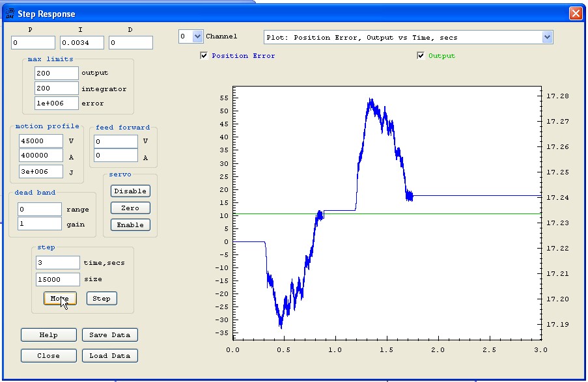This screenshot has height=382, width=588.
Task: Focus the step size field showing 15000
Action: click(57, 279)
